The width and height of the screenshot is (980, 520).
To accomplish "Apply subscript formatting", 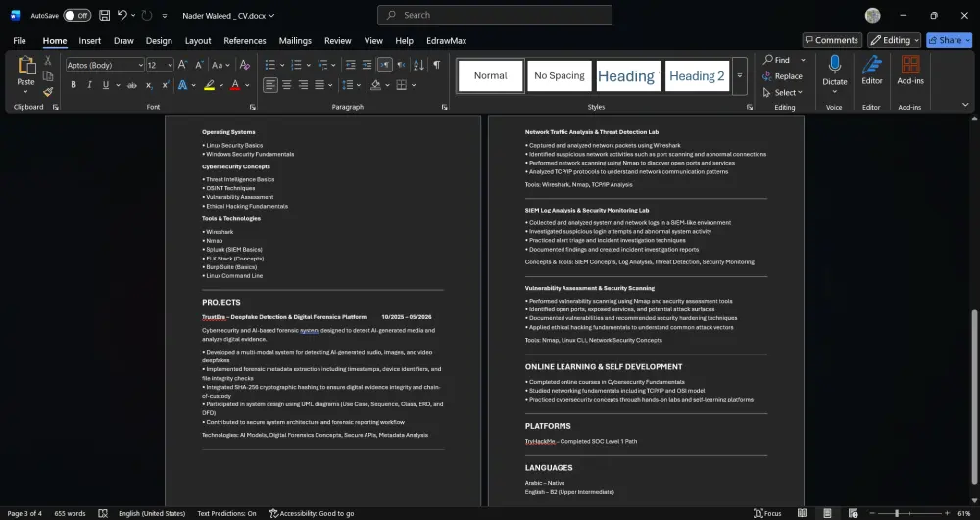I will coord(149,85).
